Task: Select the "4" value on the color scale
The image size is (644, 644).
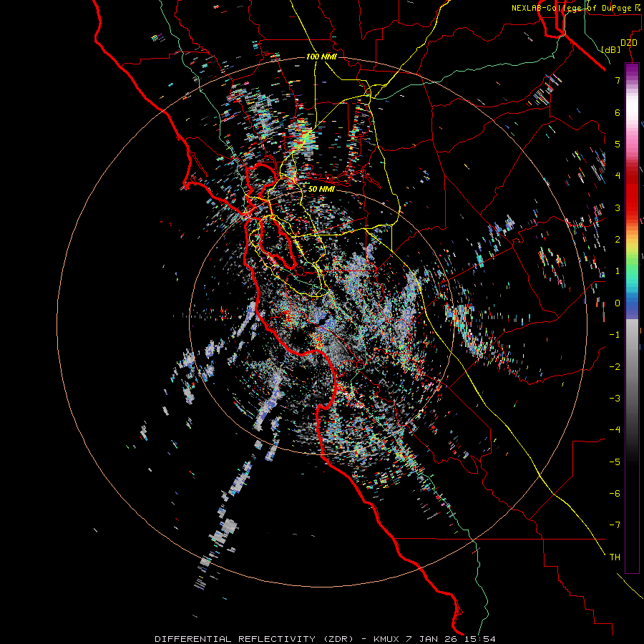Action: (618, 176)
